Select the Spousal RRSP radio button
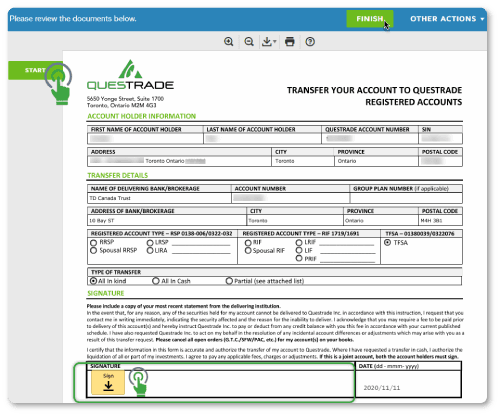Viewport: 500px width, 416px height. [x=93, y=250]
